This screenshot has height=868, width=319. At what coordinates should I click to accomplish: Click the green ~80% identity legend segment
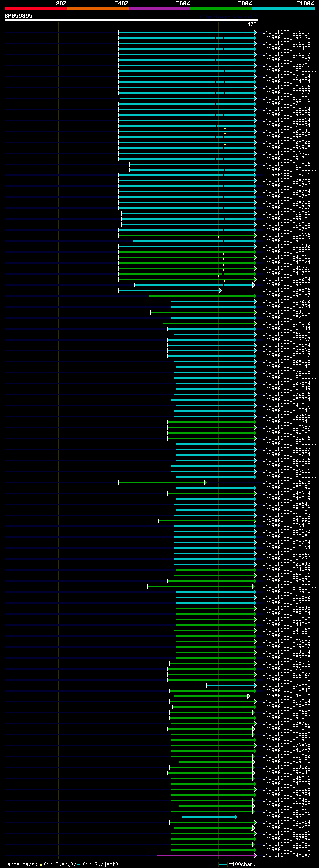click(221, 9)
